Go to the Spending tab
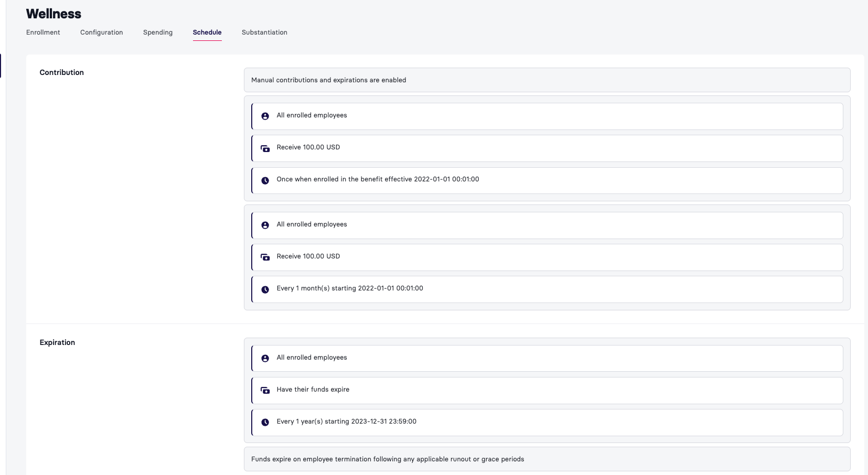 coord(158,33)
